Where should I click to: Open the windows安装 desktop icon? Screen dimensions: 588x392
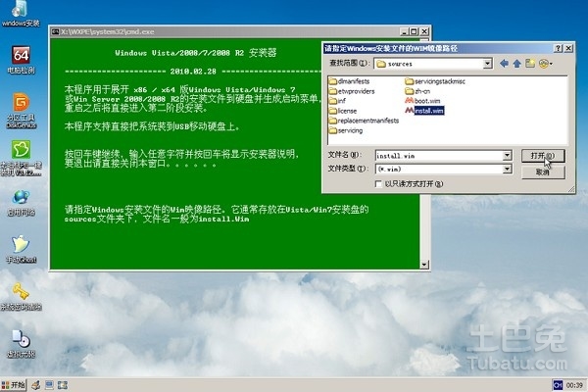click(x=21, y=13)
